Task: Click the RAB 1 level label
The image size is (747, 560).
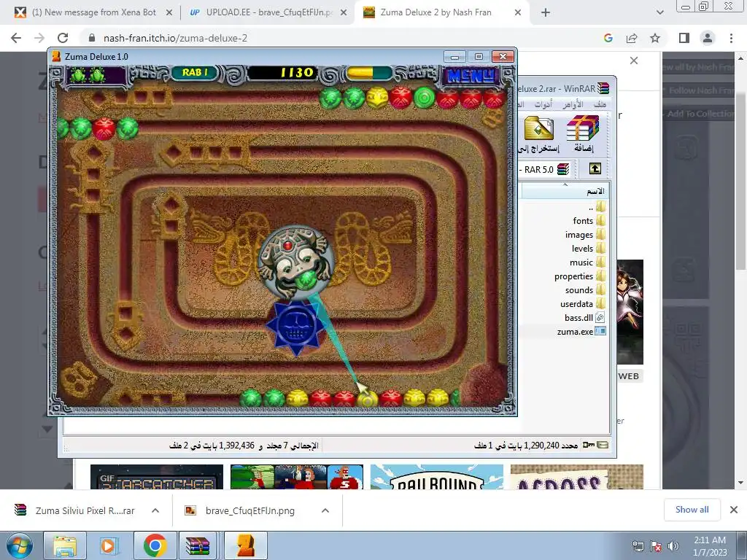Action: (195, 72)
